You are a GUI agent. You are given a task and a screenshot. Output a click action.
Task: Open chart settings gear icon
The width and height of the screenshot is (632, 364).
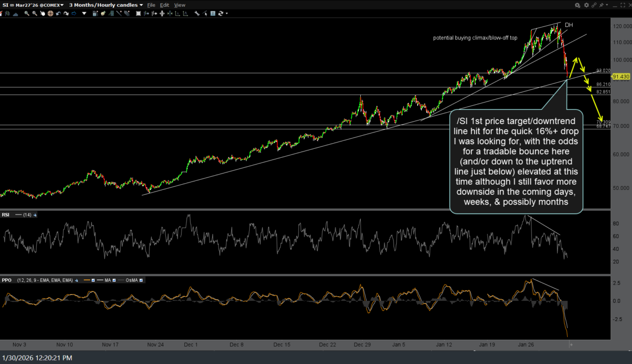point(587,5)
